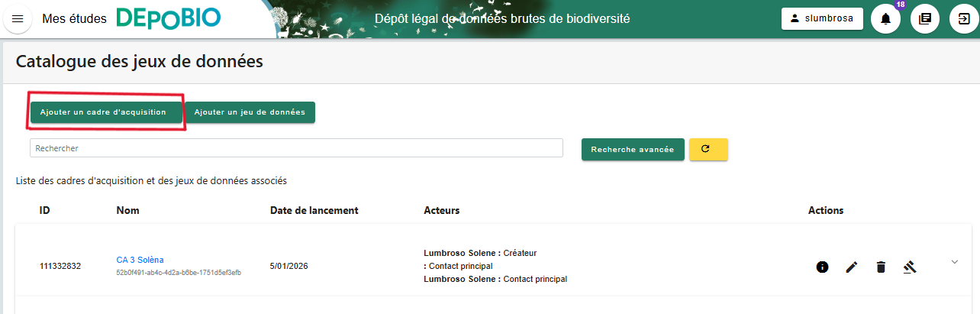
Task: Go to Mes études
Action: click(x=74, y=19)
